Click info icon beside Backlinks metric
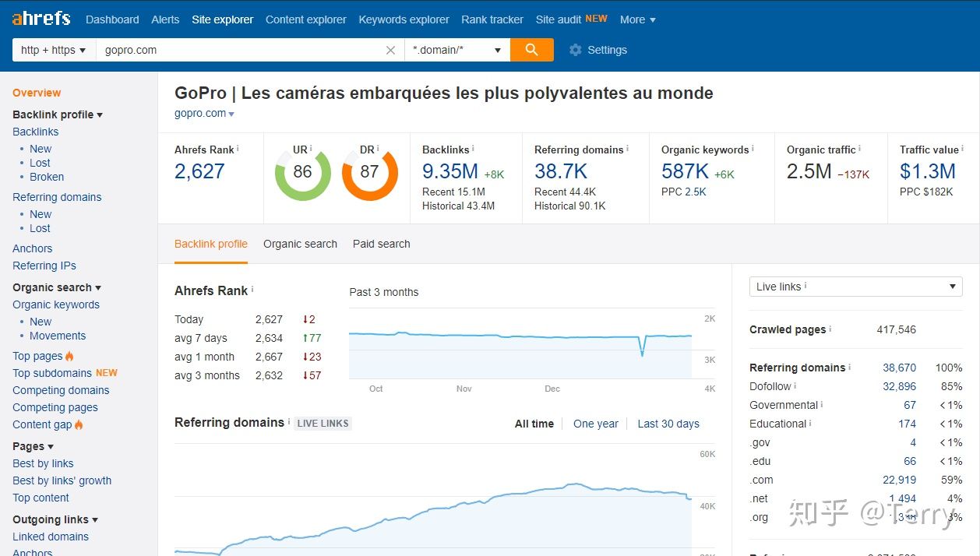Viewport: 980px width, 556px height. pos(473,149)
